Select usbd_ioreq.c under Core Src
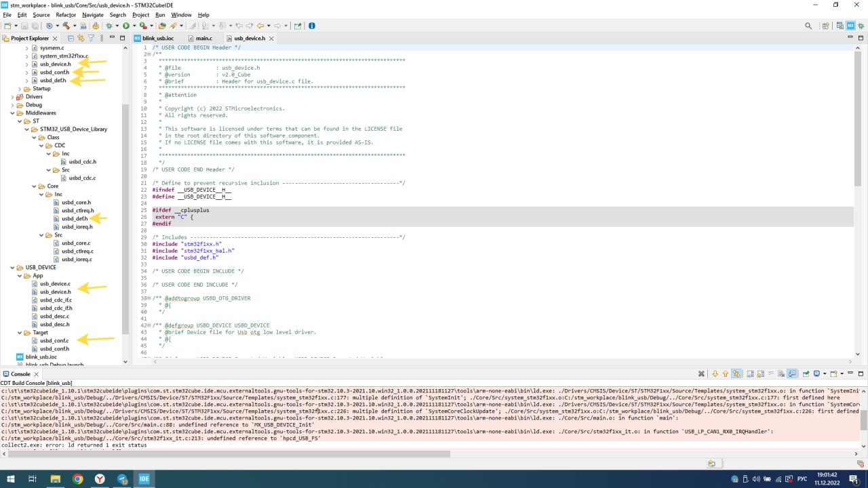 [77, 260]
